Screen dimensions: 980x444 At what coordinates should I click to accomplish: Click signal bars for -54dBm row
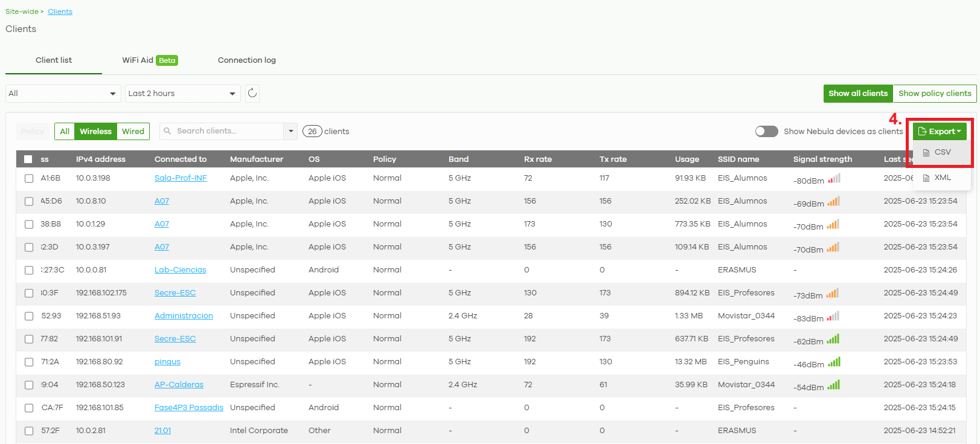(x=834, y=385)
